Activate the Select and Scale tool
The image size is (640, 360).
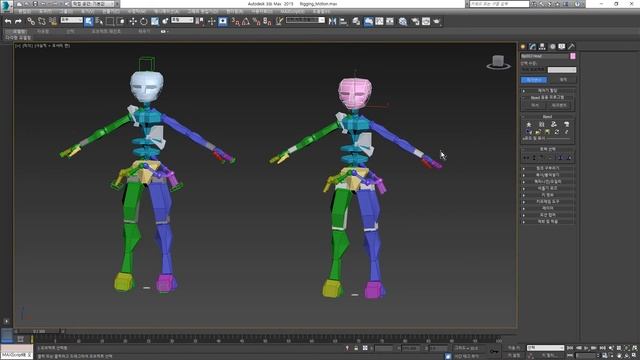tap(155, 21)
